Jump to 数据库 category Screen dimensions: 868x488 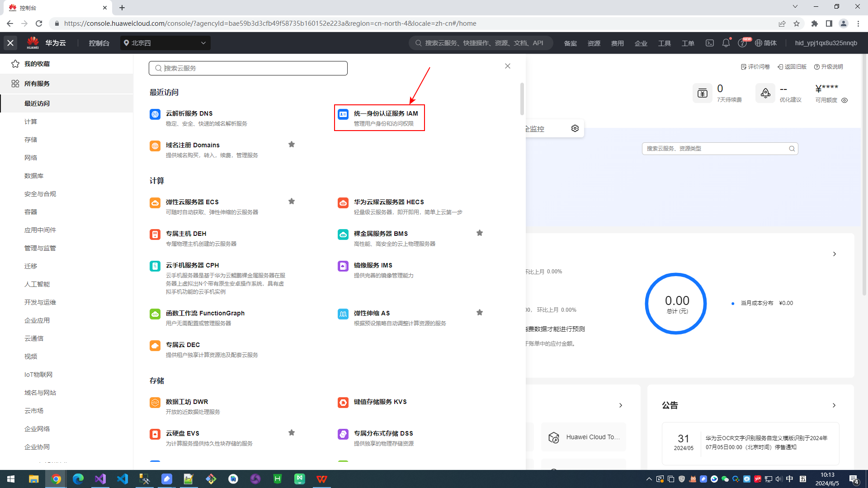(x=34, y=176)
